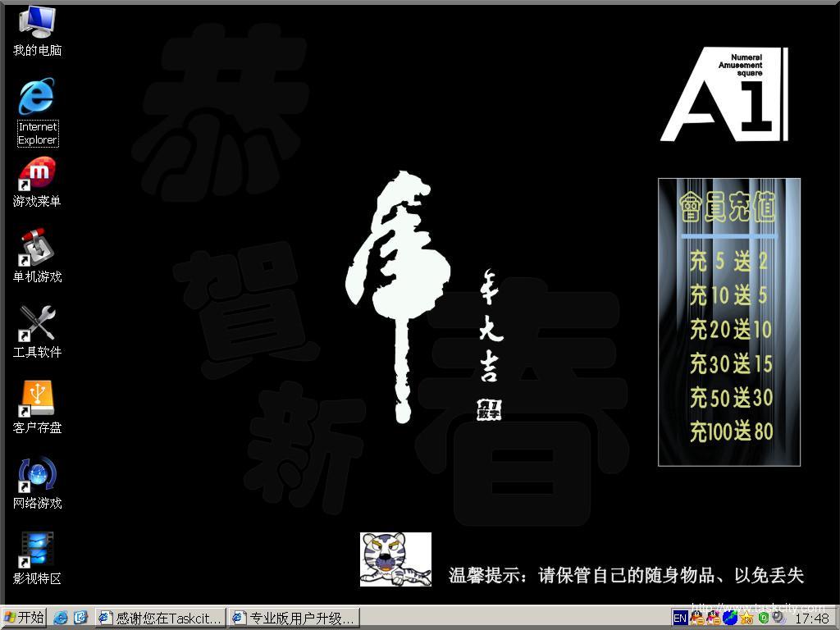Viewport: 840px width, 630px height.
Task: Click the 客户存盘 USB drive icon
Action: 37,400
